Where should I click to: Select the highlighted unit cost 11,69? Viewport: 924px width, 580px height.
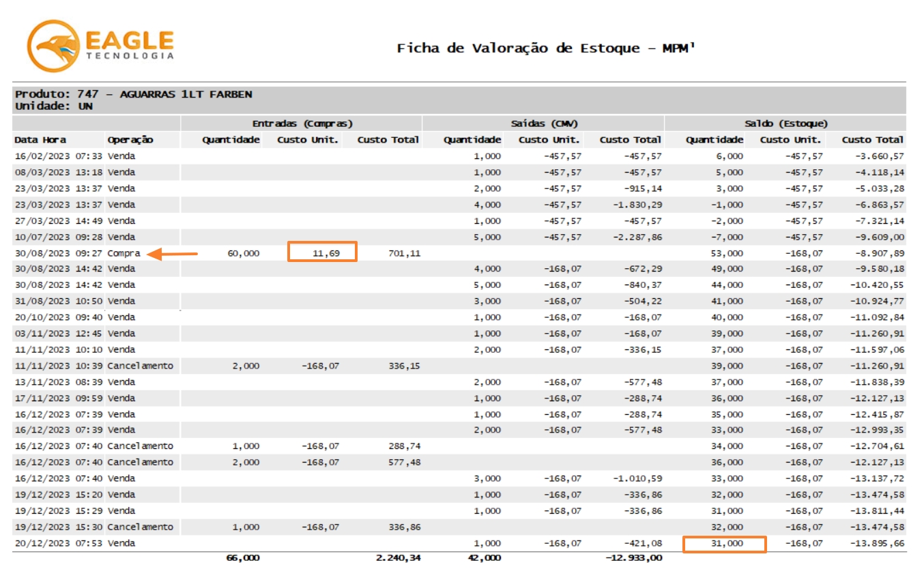tap(322, 252)
